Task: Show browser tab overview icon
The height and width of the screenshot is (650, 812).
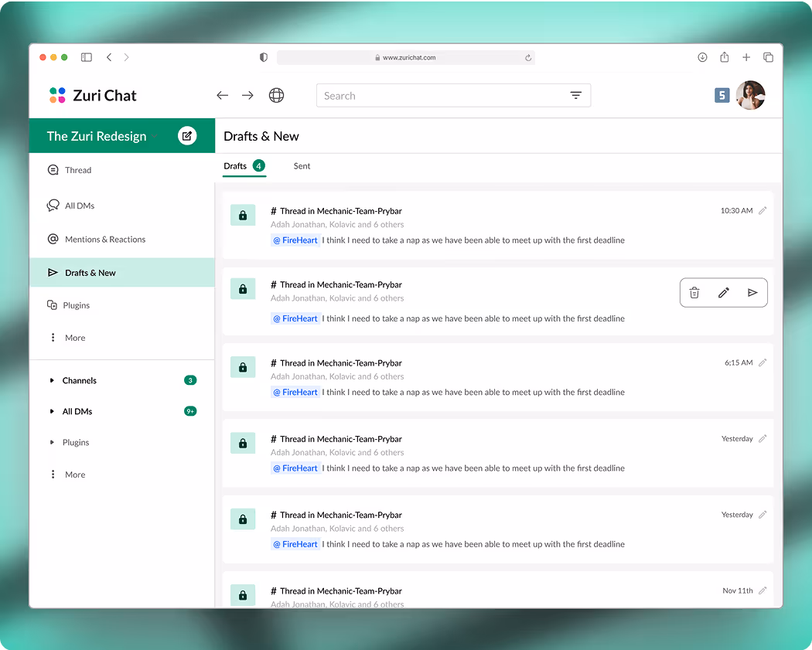Action: [x=769, y=57]
